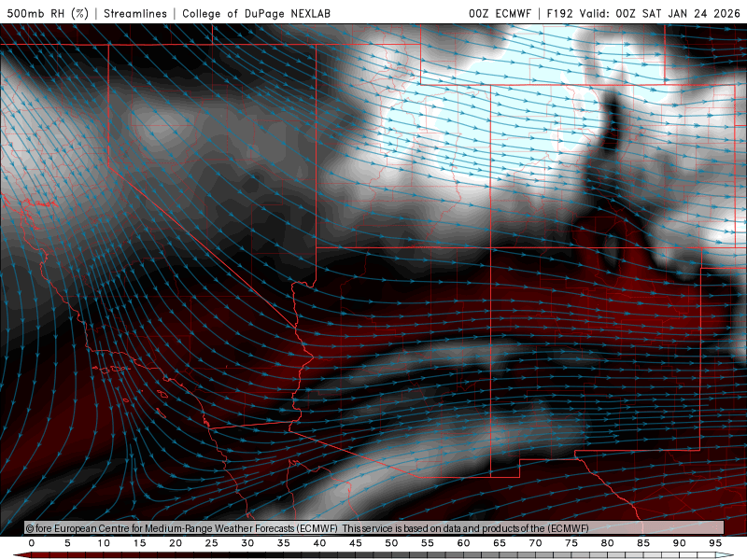Click the "F192 Valid: 00Z SAT JAN 24 2026" text

[x=643, y=13]
